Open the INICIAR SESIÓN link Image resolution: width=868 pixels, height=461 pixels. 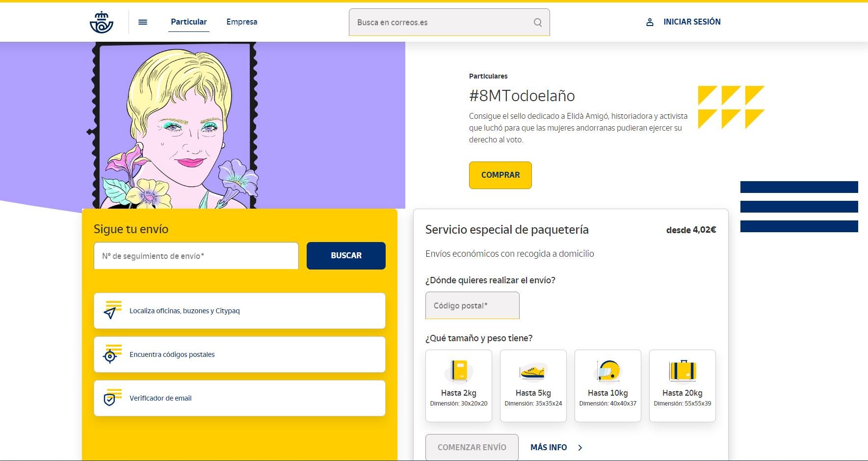[691, 22]
